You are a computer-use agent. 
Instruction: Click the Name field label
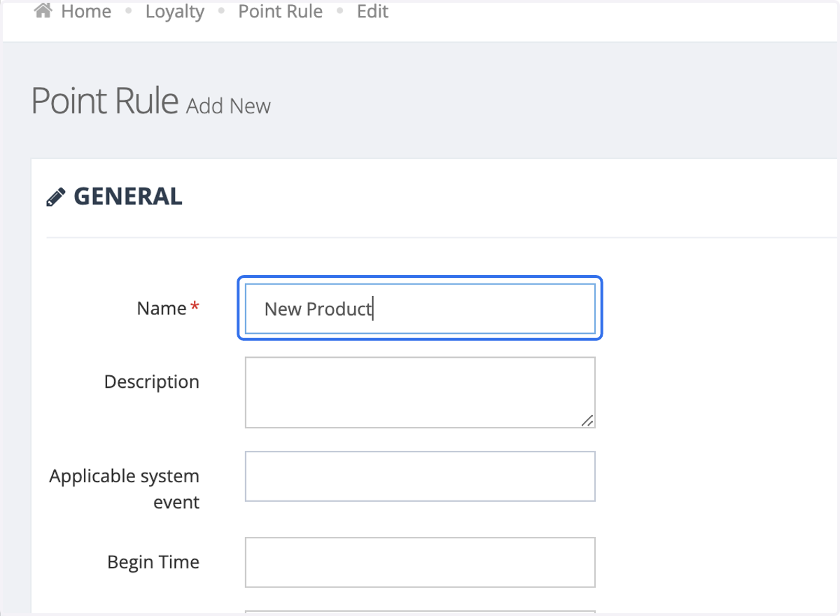(162, 309)
